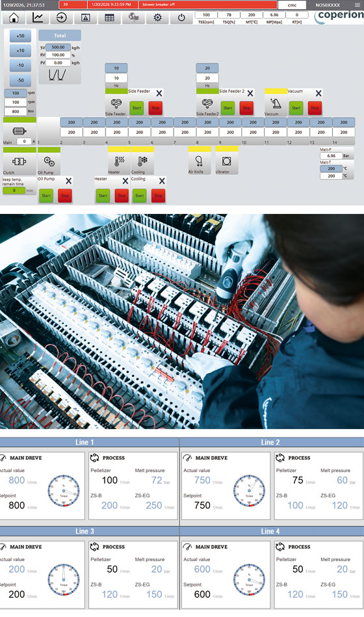Click the alarm count 39

point(73,5)
